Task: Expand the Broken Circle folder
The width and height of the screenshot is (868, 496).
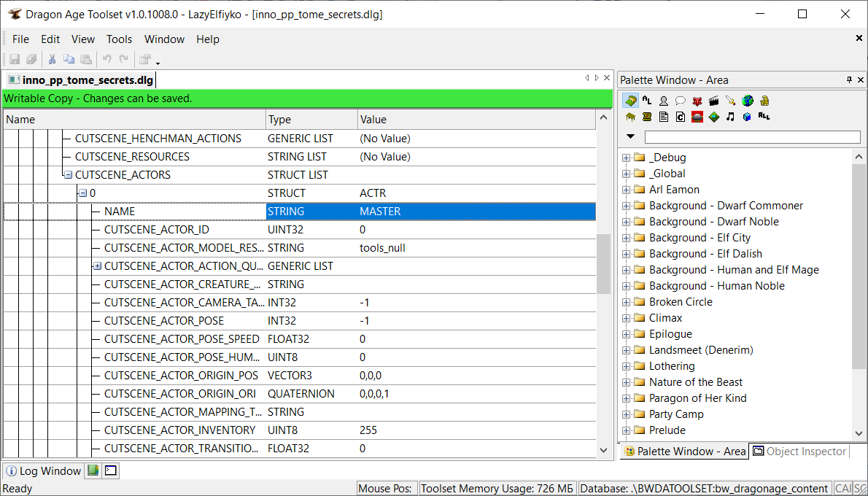Action: tap(626, 302)
